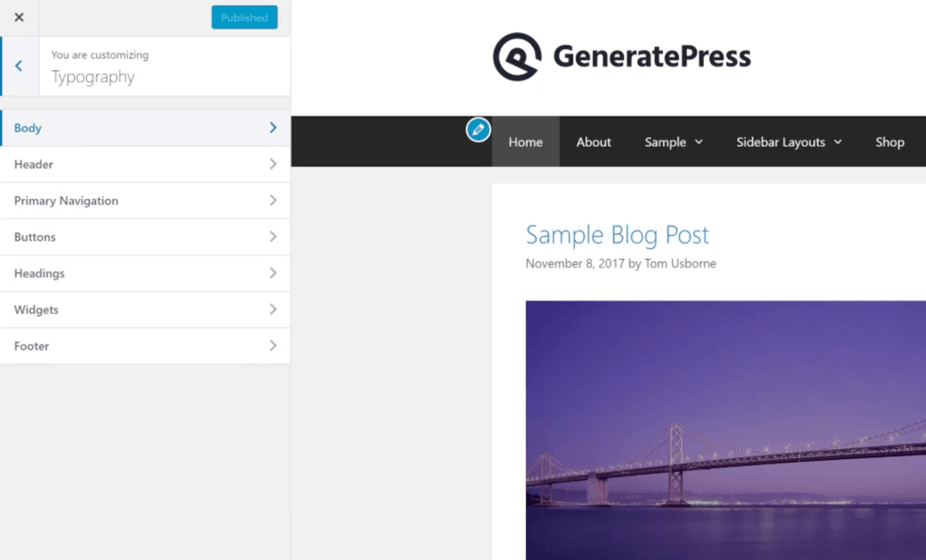The width and height of the screenshot is (926, 560).
Task: Select the Home menu item
Action: (x=525, y=142)
